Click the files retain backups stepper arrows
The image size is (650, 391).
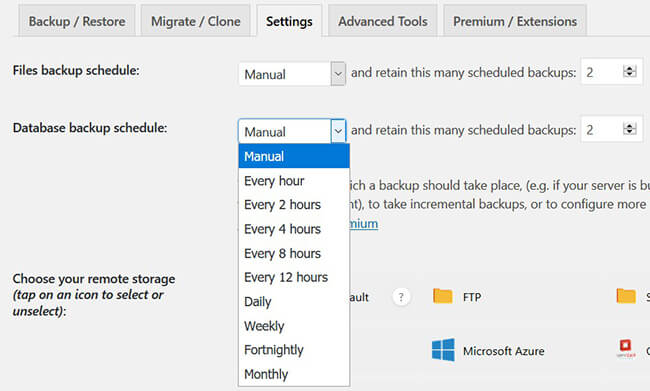(x=629, y=72)
